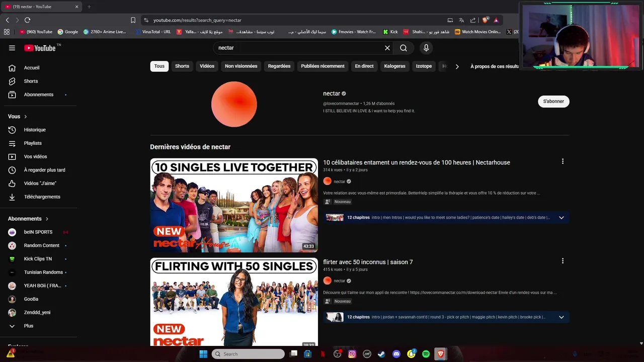
Task: Select the Kalogeras filter chip
Action: pos(394,66)
